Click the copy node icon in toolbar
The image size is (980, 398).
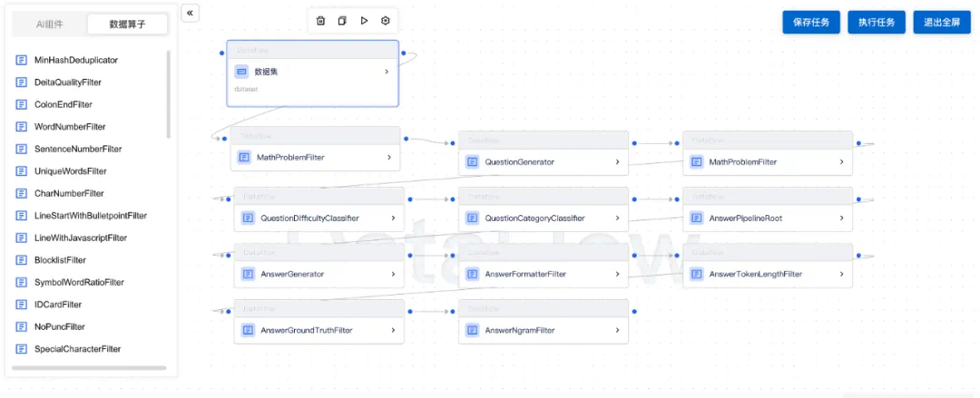tap(342, 21)
